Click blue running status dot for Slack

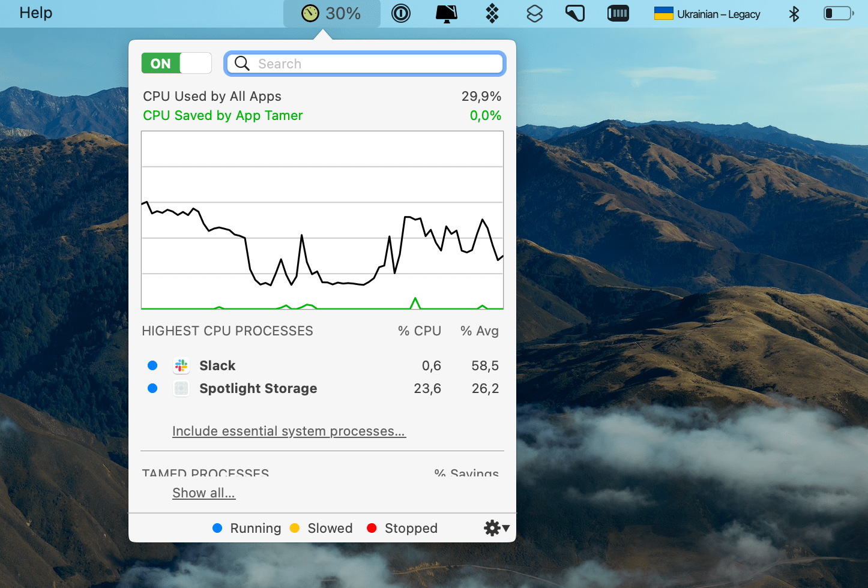click(x=152, y=365)
